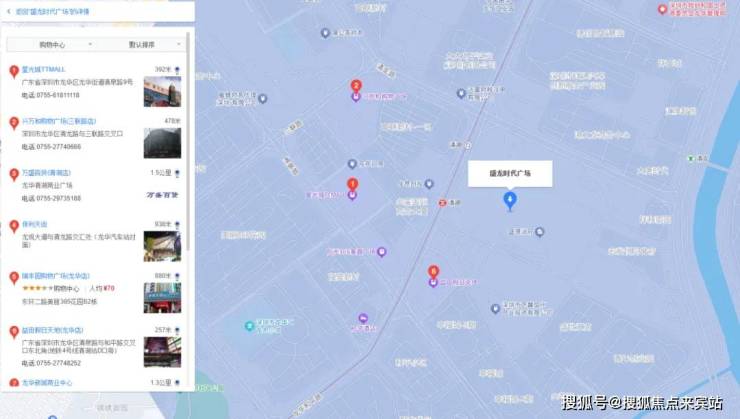This screenshot has height=419, width=740.
Task: Open the 青湖店 result title link
Action: point(46,173)
